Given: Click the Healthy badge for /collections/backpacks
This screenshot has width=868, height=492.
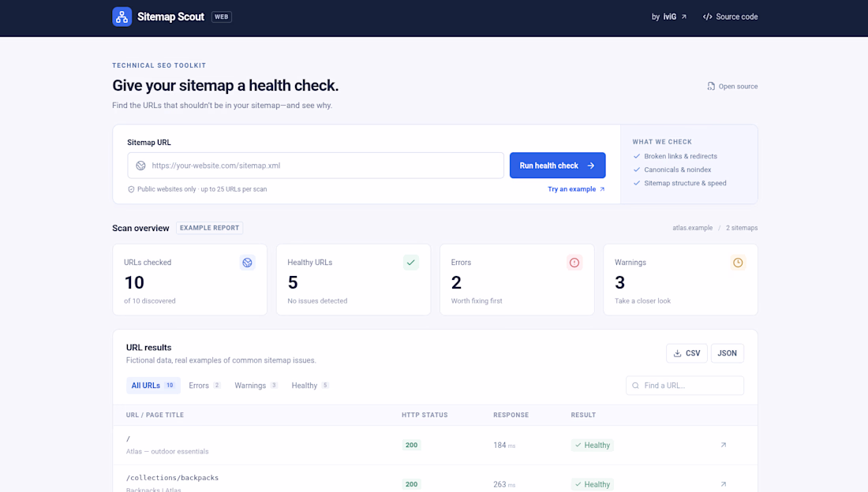Looking at the screenshot, I should pos(593,484).
